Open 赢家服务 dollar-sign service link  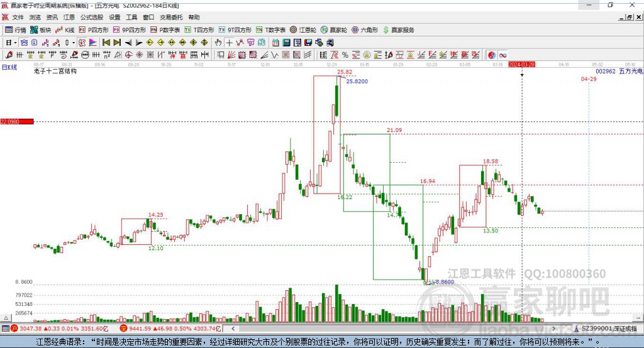pyautogui.click(x=399, y=30)
